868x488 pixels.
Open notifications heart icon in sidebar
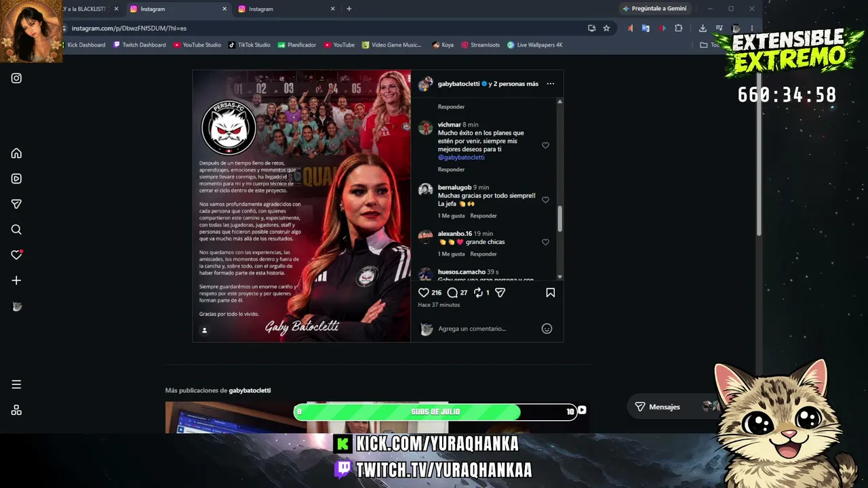coord(16,255)
